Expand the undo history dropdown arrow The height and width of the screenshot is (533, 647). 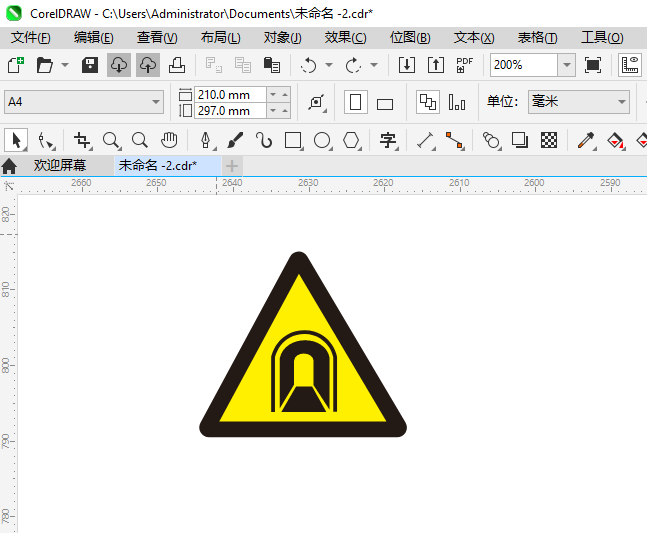click(x=329, y=65)
